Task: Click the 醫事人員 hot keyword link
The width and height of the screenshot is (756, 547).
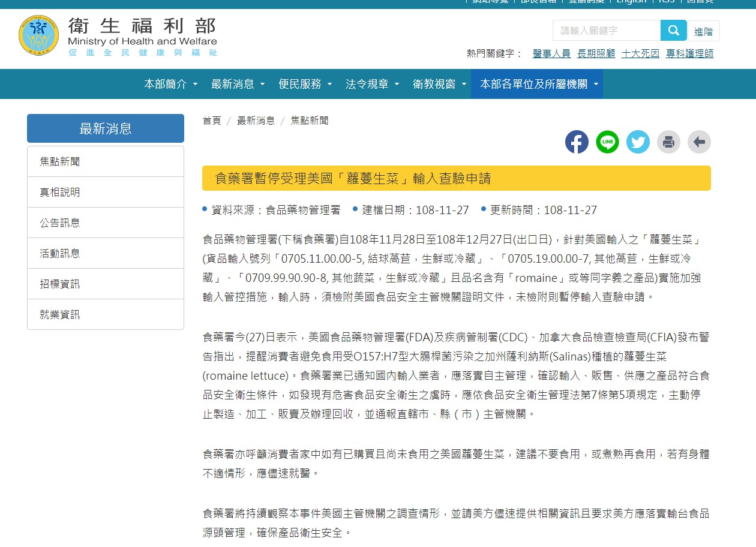Action: tap(551, 53)
